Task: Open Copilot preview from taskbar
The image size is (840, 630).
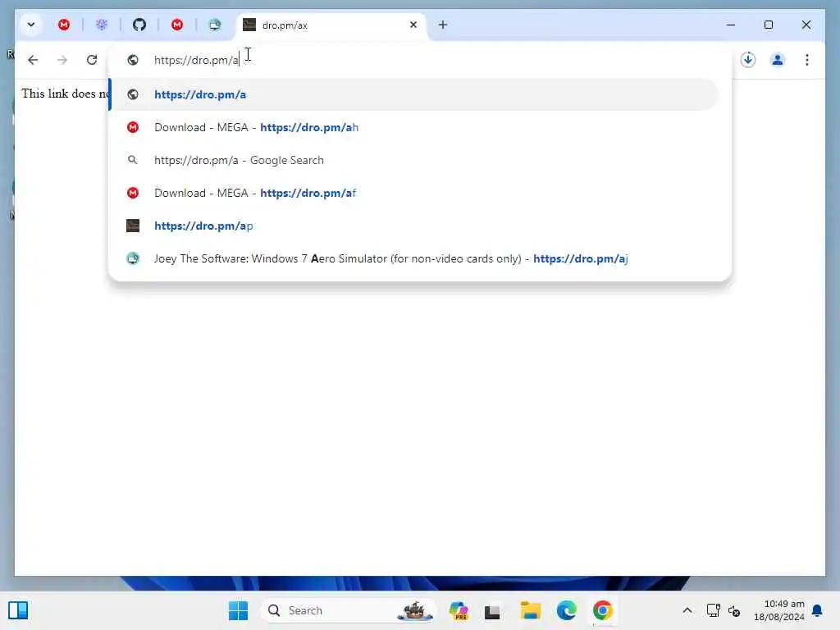Action: 459,610
